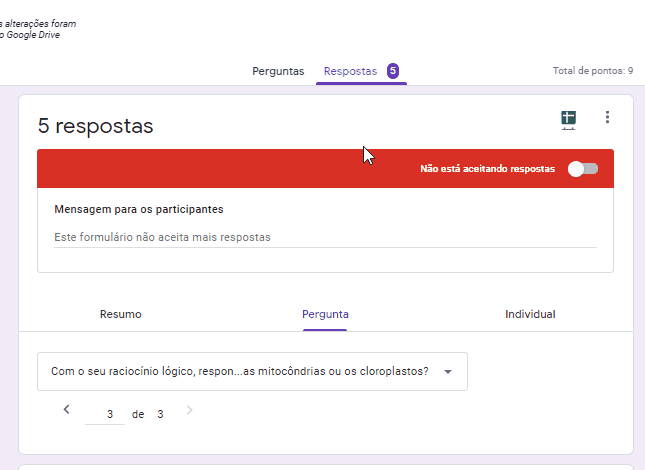Viewport: 645px width, 470px height.
Task: Open the Google Sheets spreadsheet icon
Action: coord(568,120)
